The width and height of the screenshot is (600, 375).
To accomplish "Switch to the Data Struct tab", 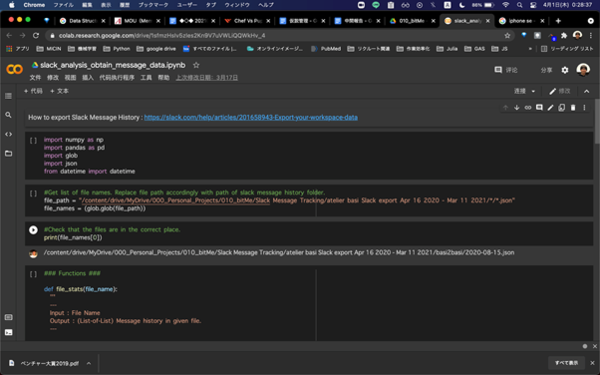I will point(82,21).
